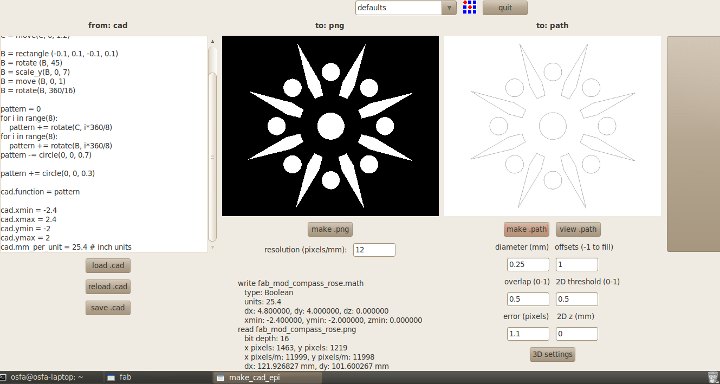The image size is (720, 384).
Task: Save the .cad file
Action: tap(108, 307)
